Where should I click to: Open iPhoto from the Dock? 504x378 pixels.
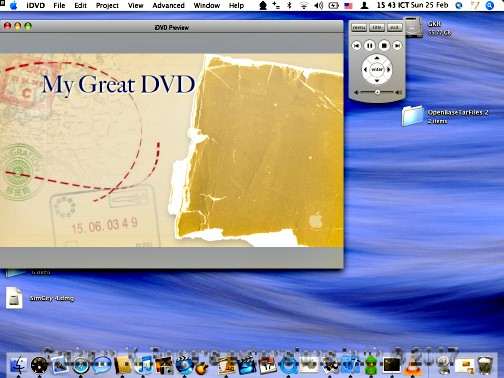click(164, 365)
